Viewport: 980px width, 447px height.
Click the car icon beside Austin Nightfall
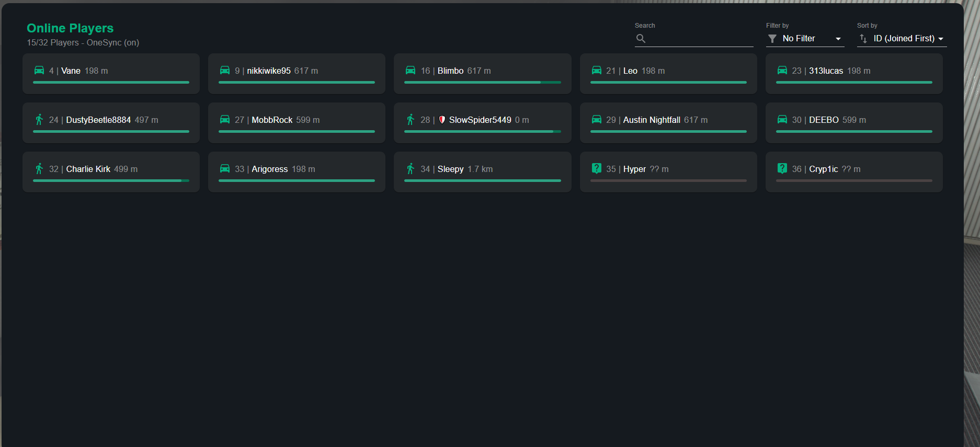click(x=596, y=119)
